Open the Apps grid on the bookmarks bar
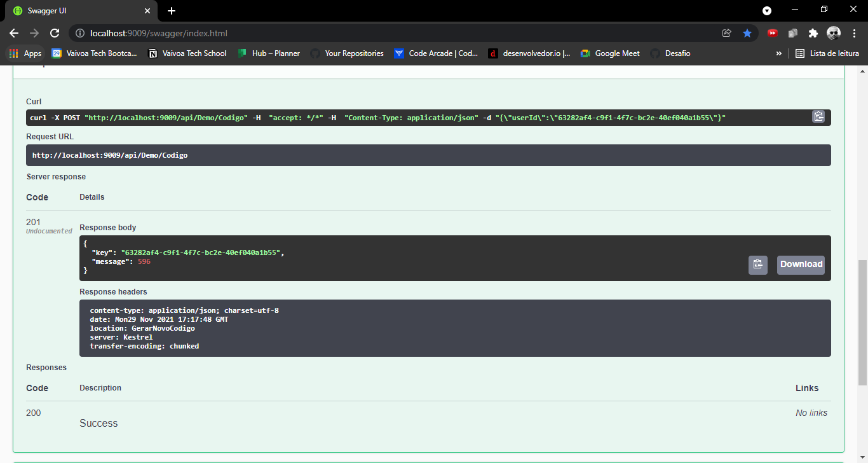Screen dimensions: 868x463 [13, 53]
